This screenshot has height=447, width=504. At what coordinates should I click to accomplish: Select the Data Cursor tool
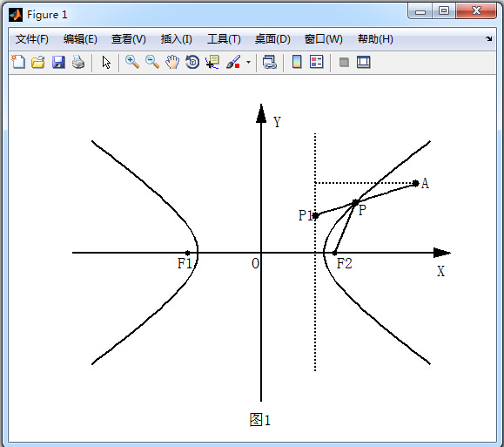point(212,62)
